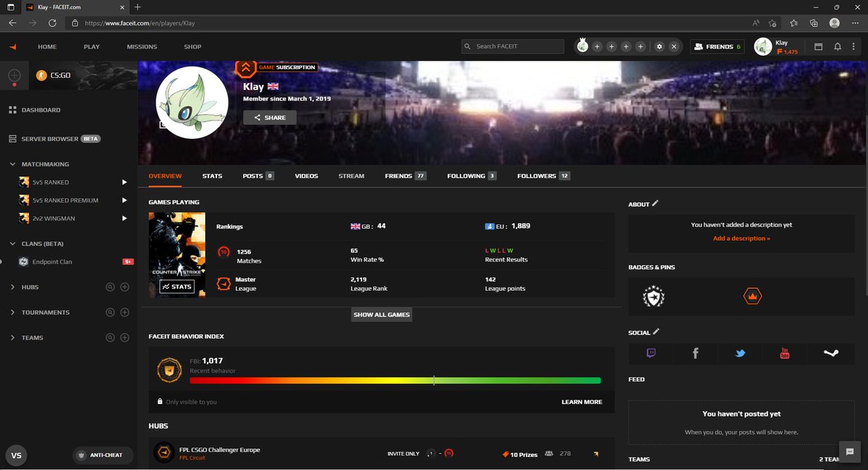The image size is (868, 470).
Task: Click the shield star badge
Action: [654, 296]
